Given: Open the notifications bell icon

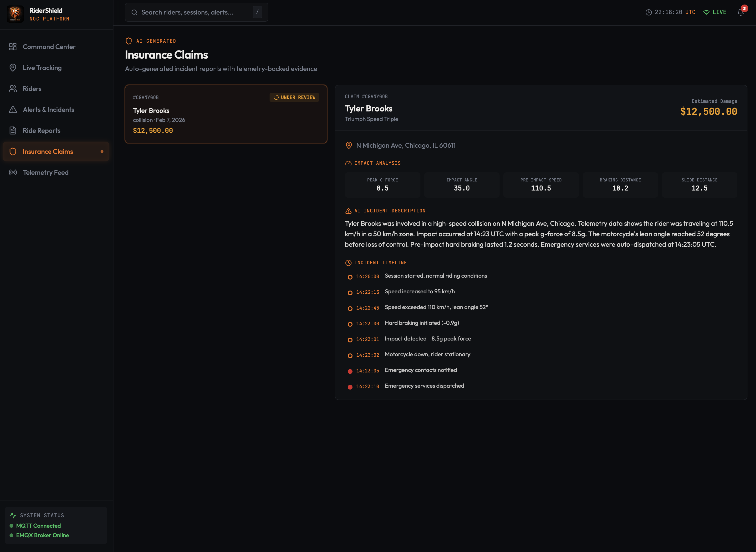Looking at the screenshot, I should pyautogui.click(x=740, y=12).
